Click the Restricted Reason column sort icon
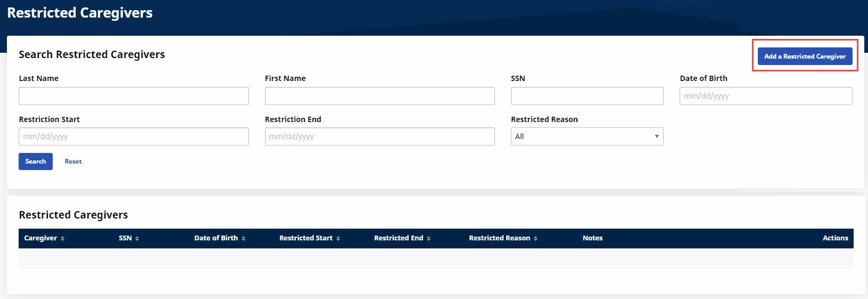868x299 pixels. 535,239
